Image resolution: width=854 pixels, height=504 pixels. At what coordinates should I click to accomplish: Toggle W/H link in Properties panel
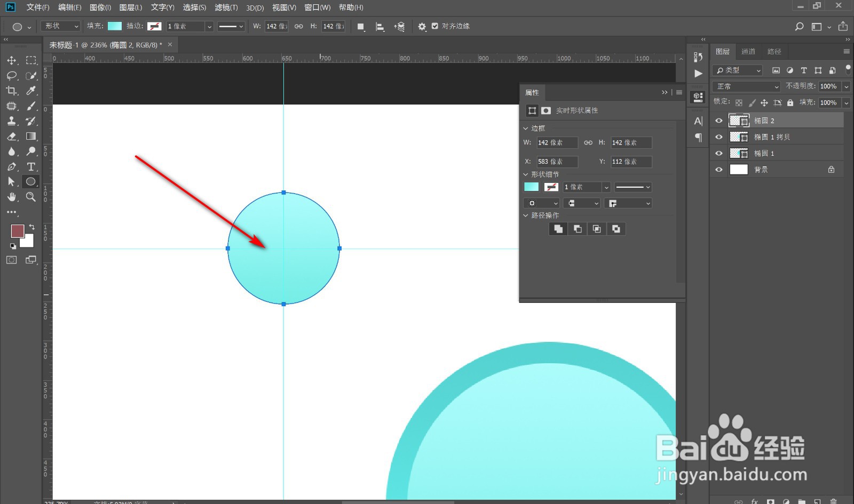(588, 142)
